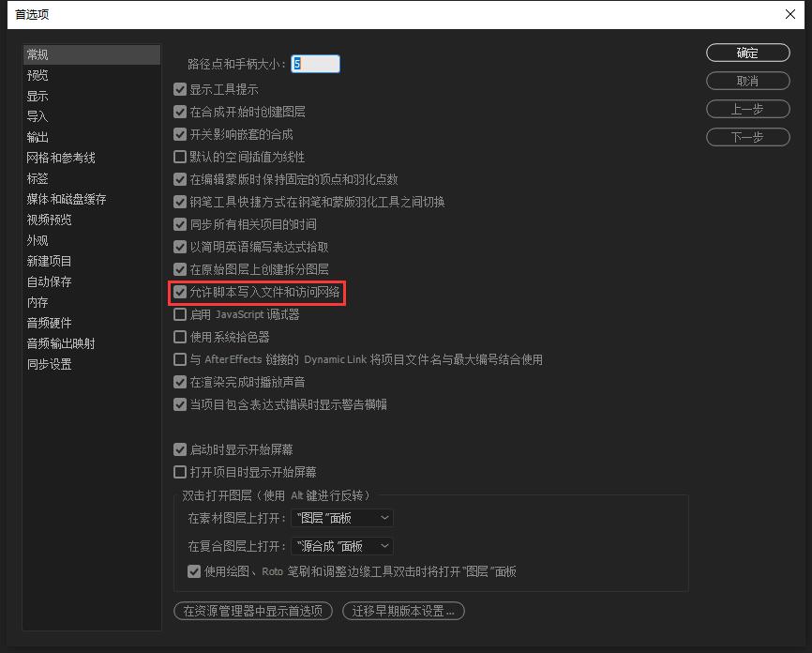This screenshot has height=653, width=812.
Task: Toggle 钢笔工具快捷方式 switching checkbox
Action: (180, 202)
